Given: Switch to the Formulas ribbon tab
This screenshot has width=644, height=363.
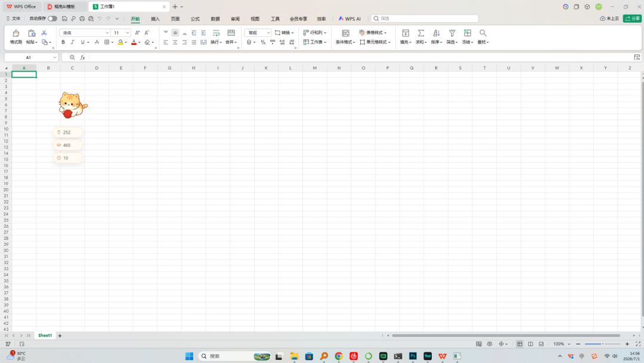Looking at the screenshot, I should point(195,19).
